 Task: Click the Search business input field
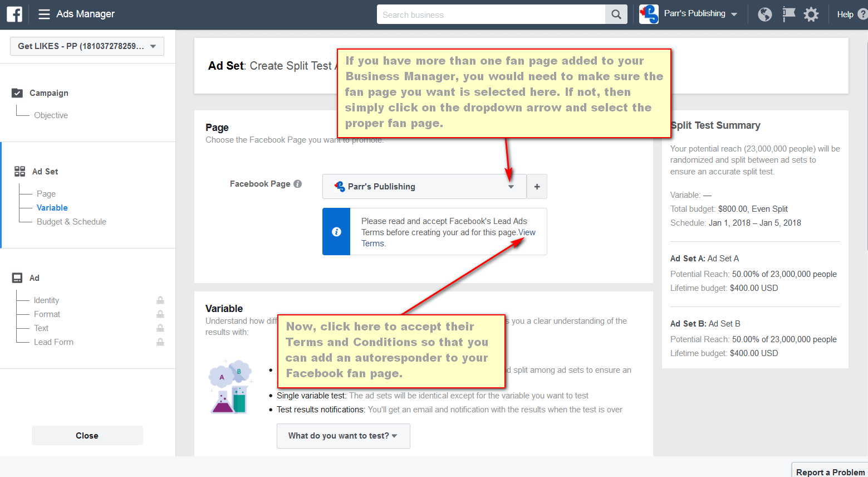491,14
